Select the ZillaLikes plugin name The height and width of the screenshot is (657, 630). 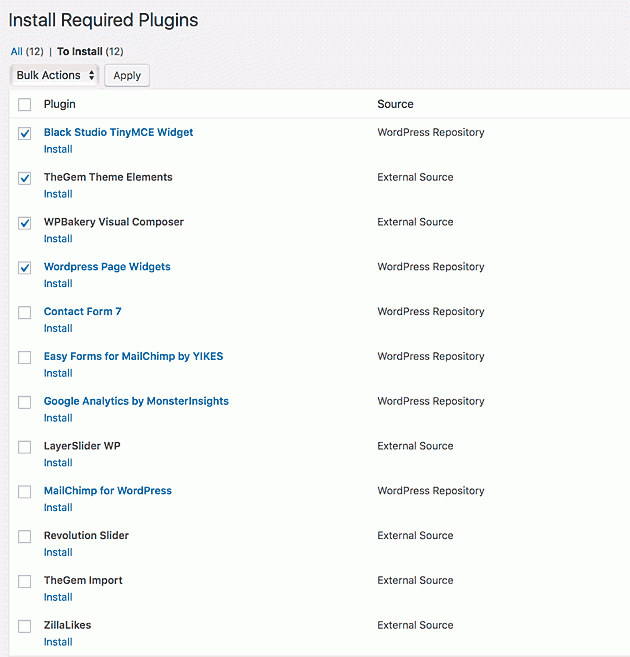point(67,625)
